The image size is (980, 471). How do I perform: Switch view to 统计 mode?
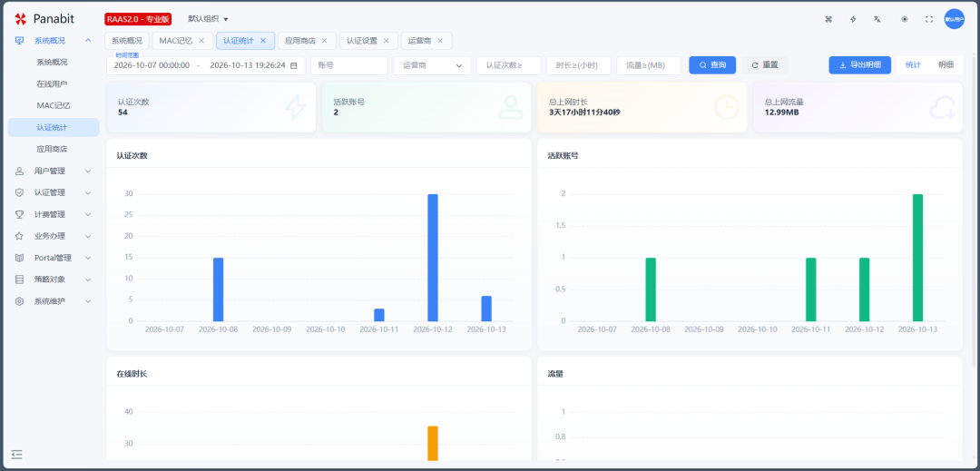point(913,65)
